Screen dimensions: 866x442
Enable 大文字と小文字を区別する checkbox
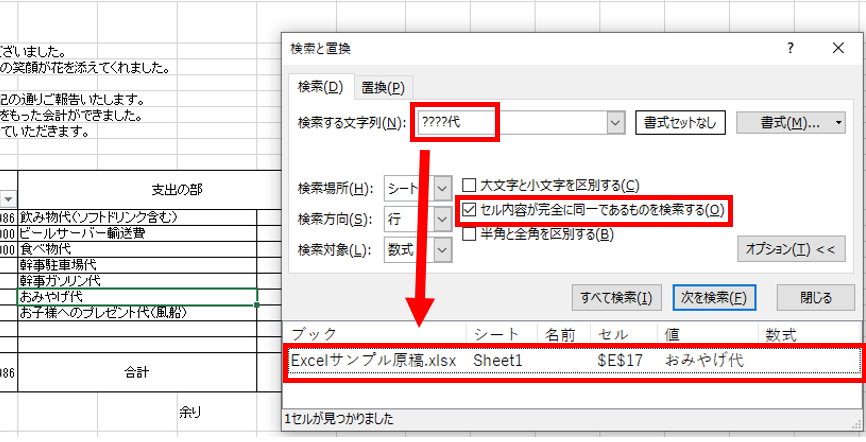coord(469,185)
